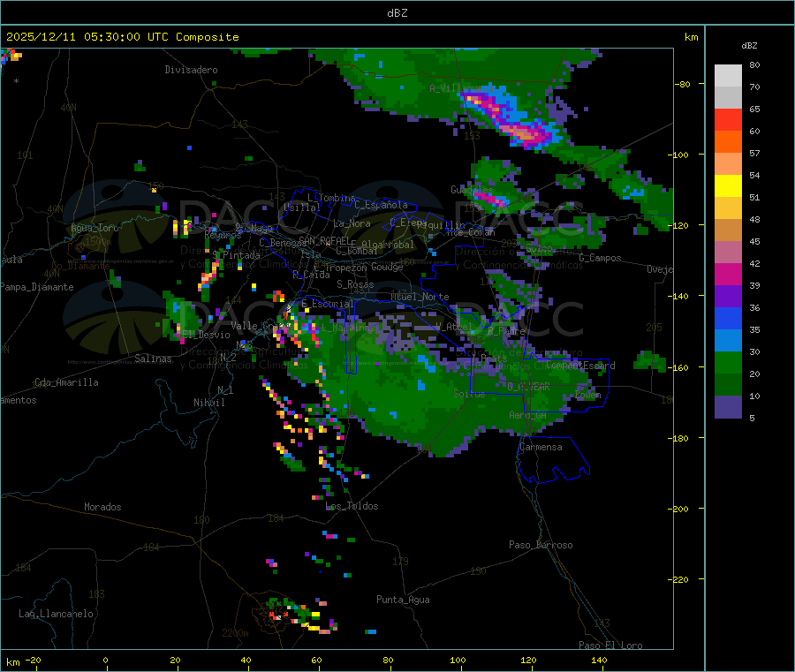
Task: Click the Salinas map label
Action: [153, 359]
